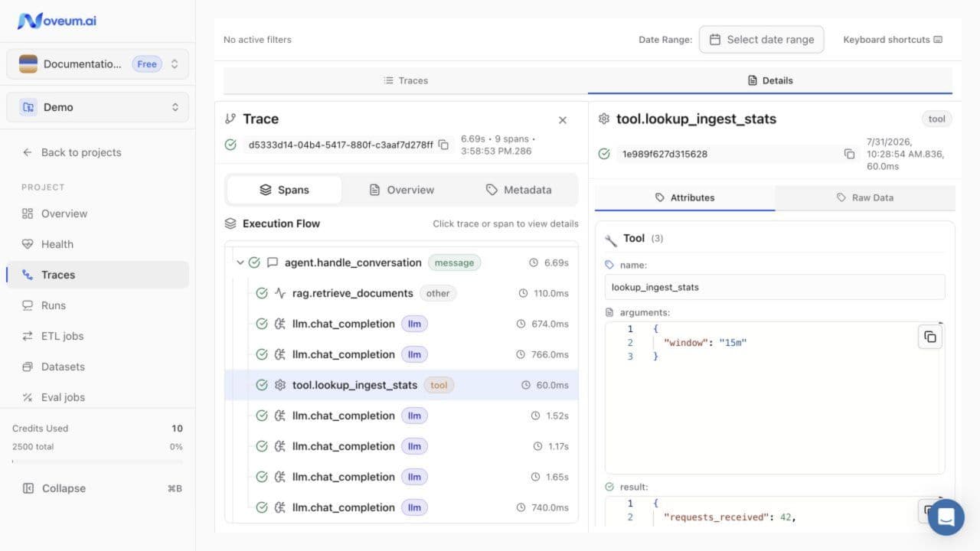Open the trace Overview tab
980x551 pixels.
(x=402, y=190)
